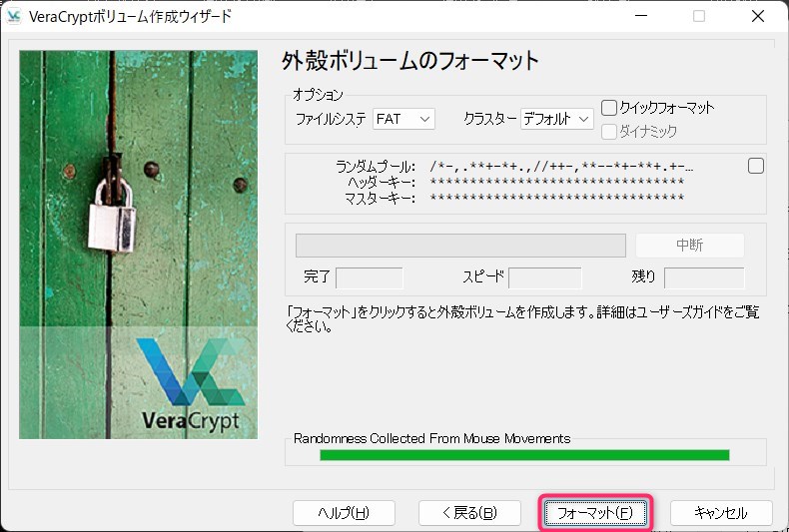Click the 完了 value field
The height and width of the screenshot is (532, 789).
click(369, 277)
